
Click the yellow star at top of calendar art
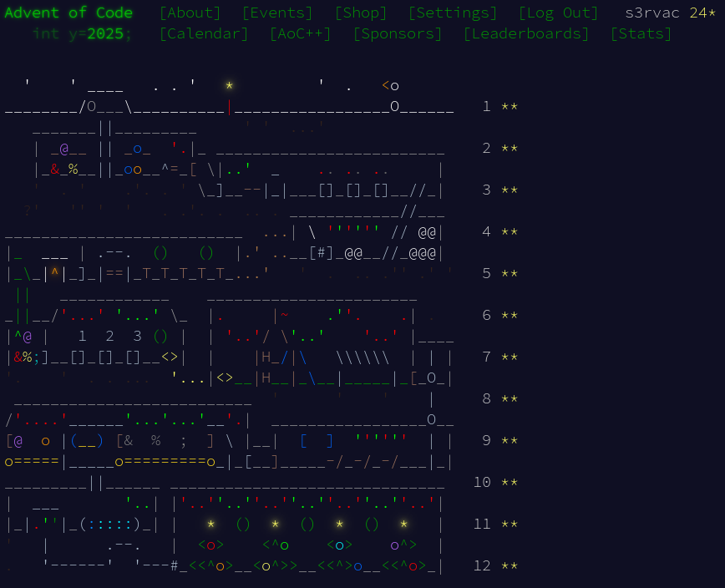[x=229, y=86]
